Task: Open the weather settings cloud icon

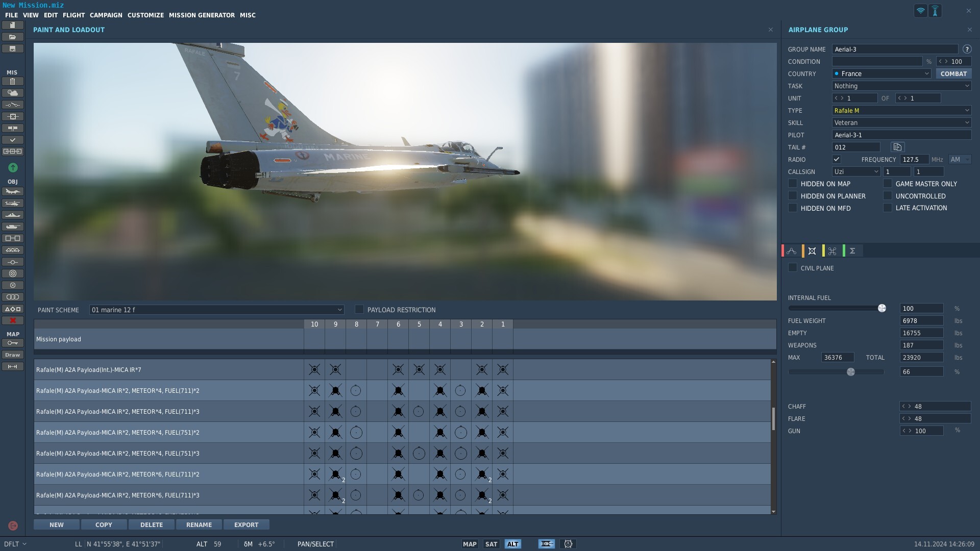Action: [x=13, y=93]
